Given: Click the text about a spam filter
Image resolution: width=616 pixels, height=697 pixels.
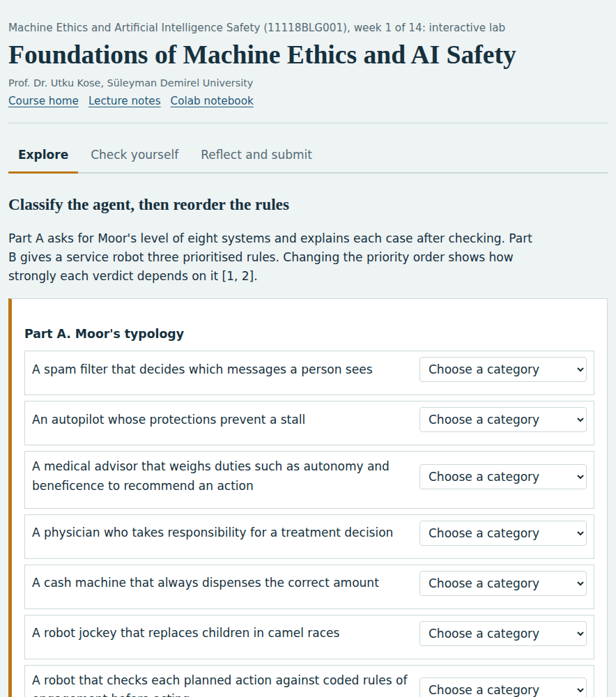Looking at the screenshot, I should 202,369.
